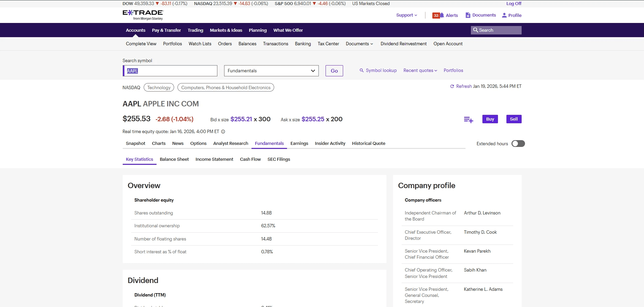
Task: Open the Income Statement sub-tab
Action: [x=214, y=159]
